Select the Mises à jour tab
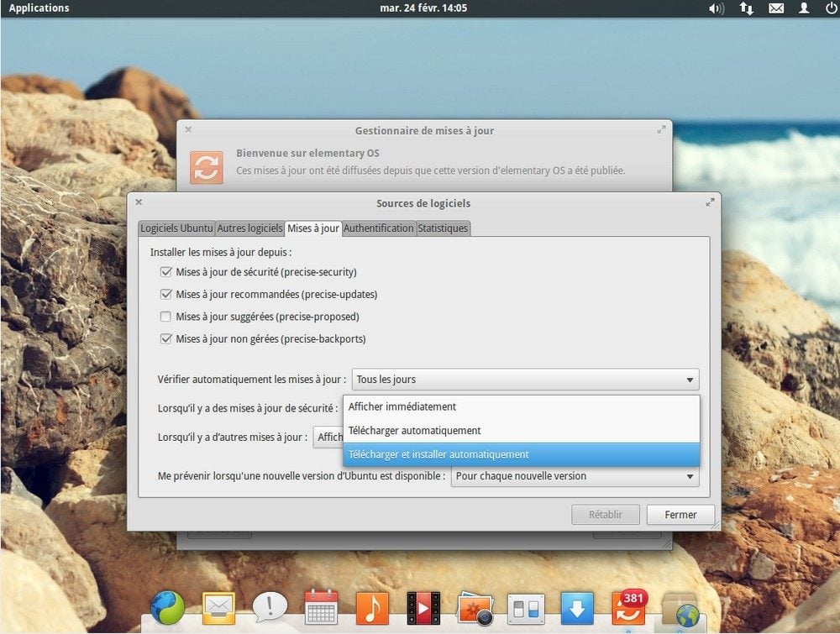Viewport: 840px width, 634px height. click(312, 228)
